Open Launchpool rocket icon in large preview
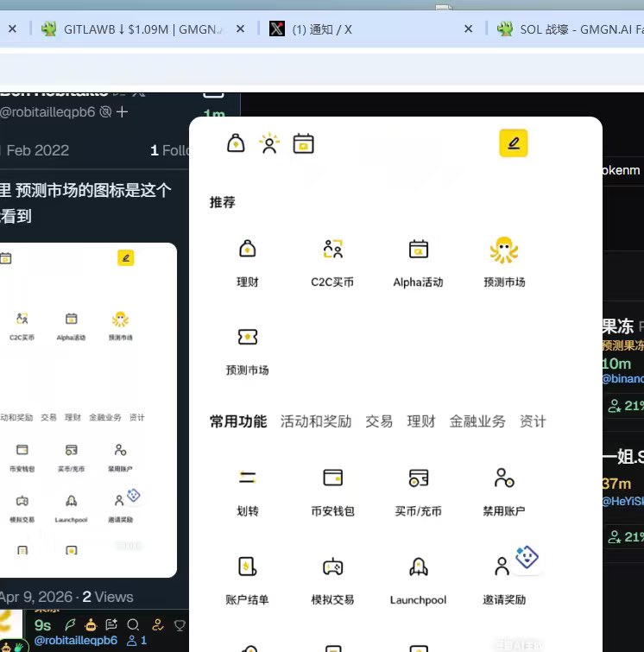This screenshot has width=644, height=652. [x=418, y=567]
